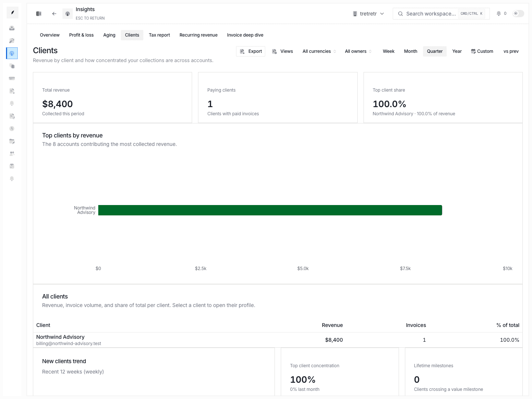Screen dimensions: 532x399
Task: Switch to the Invoice deep dive tab
Action: click(x=245, y=35)
